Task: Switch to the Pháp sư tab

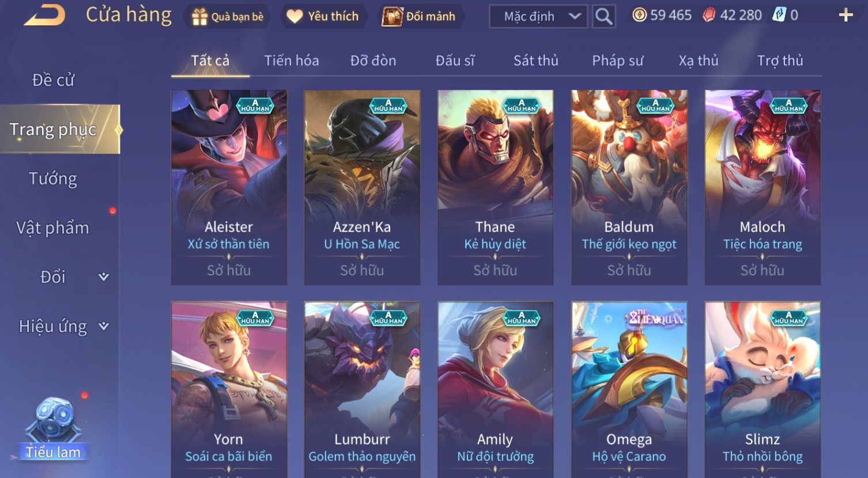Action: (x=618, y=60)
